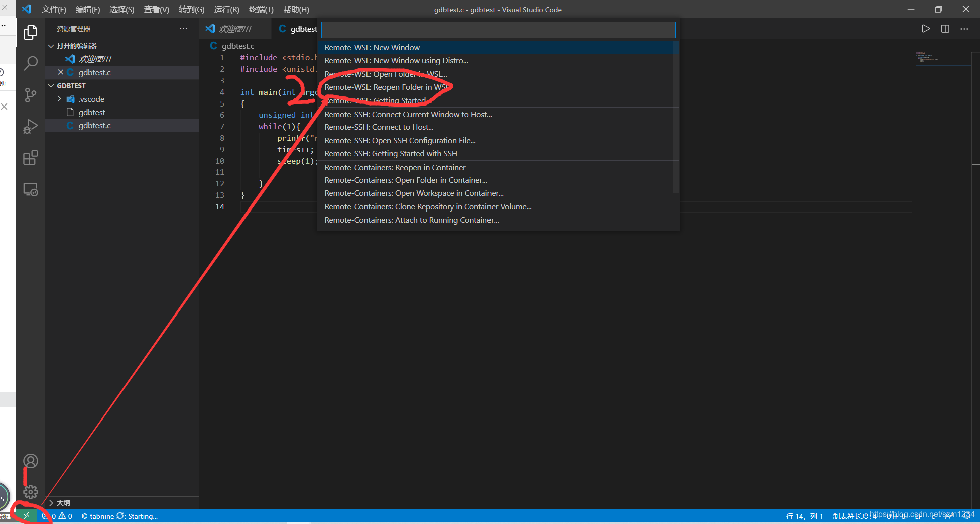980x524 pixels.
Task: Open the Manage gear icon
Action: [x=31, y=492]
